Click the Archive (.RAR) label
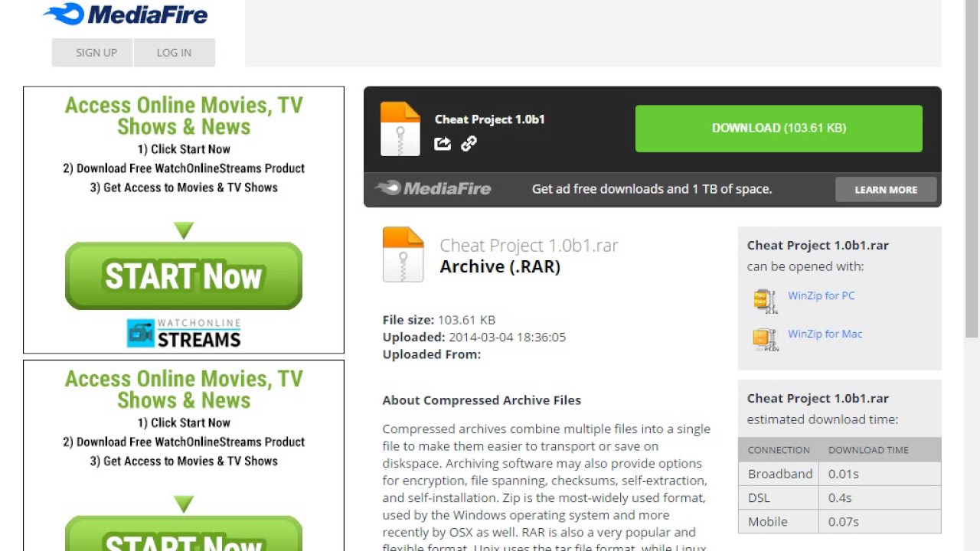The width and height of the screenshot is (980, 551). tap(500, 266)
